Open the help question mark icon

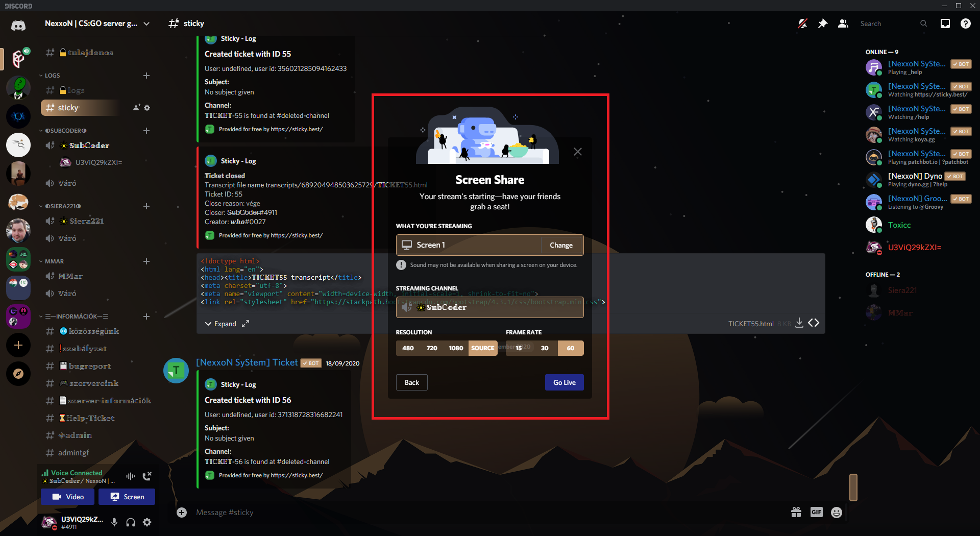tap(966, 23)
